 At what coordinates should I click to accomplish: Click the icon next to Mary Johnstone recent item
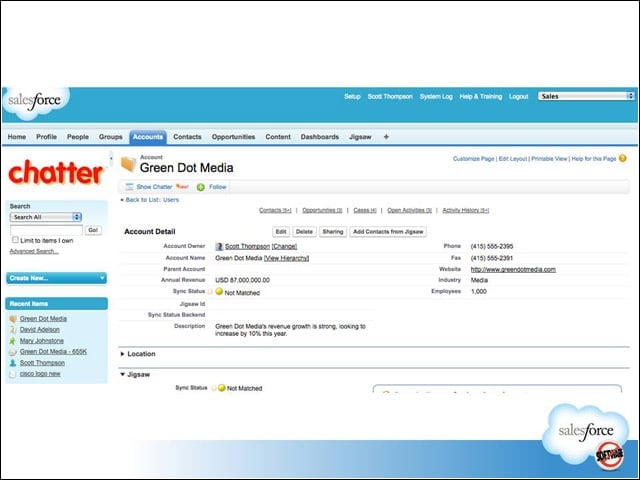click(13, 341)
